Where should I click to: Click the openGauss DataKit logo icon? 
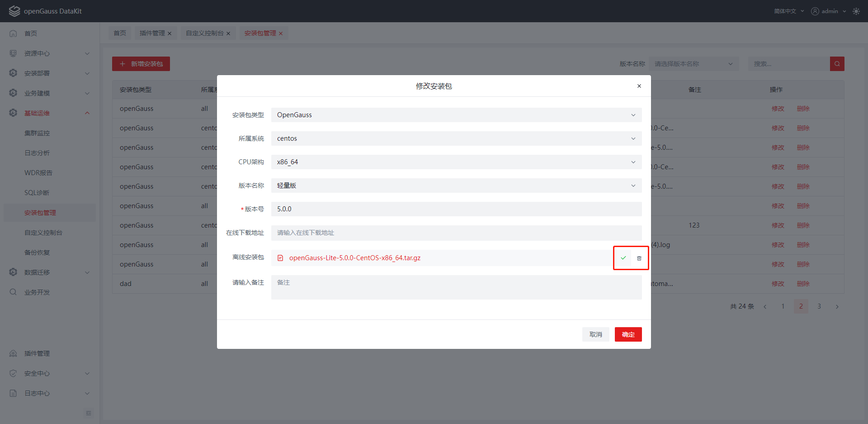14,11
